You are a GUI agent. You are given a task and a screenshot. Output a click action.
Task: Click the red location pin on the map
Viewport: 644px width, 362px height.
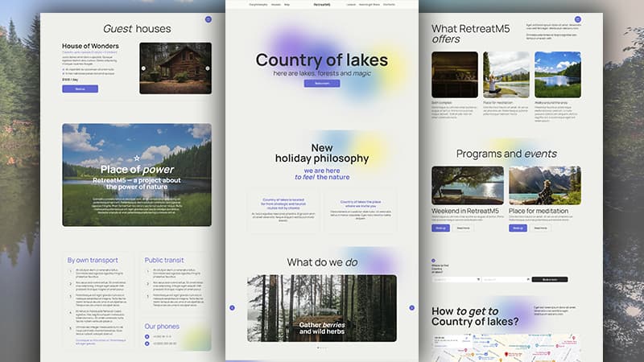point(506,353)
